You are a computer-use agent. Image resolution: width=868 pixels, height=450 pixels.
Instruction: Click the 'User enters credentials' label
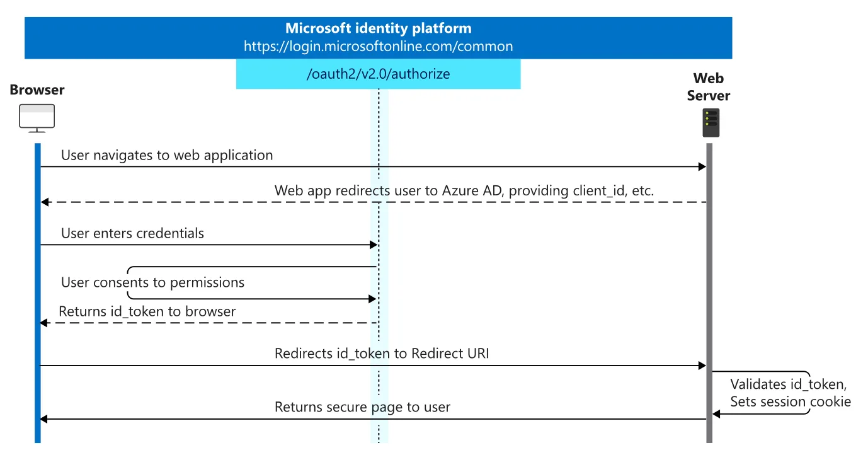click(x=132, y=233)
